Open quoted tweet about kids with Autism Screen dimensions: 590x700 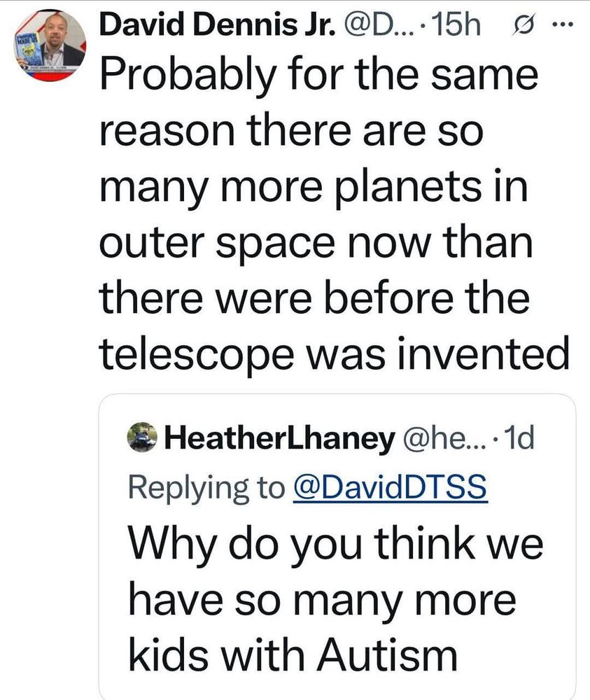pyautogui.click(x=337, y=547)
